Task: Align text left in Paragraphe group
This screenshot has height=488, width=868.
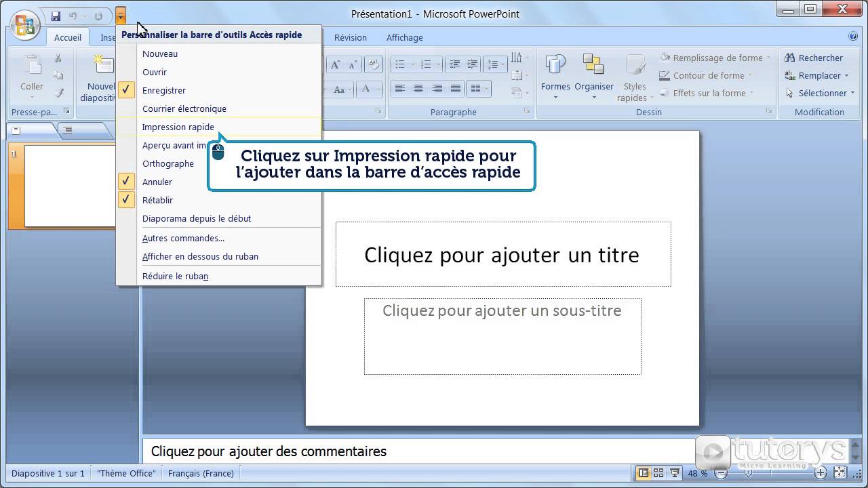Action: 400,89
